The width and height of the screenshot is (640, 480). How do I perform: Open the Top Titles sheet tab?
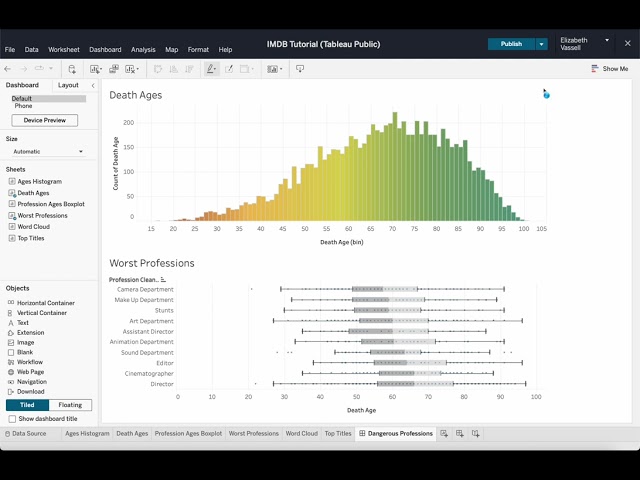coord(338,433)
